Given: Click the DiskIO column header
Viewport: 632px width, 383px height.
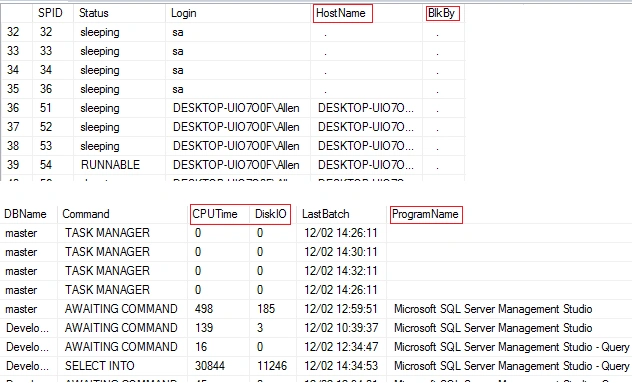Looking at the screenshot, I should (x=270, y=214).
